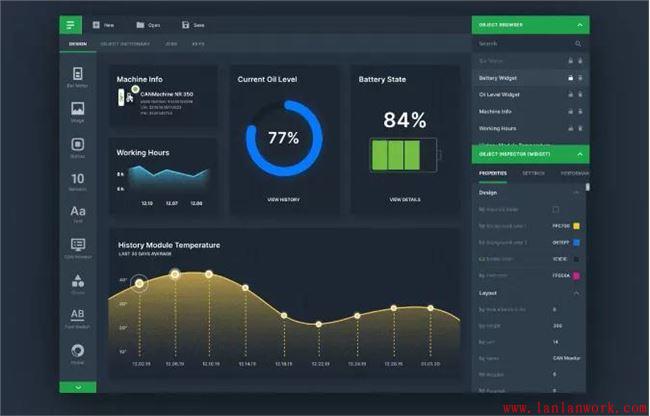The width and height of the screenshot is (650, 416).
Task: Collapse the Object Browser panel header
Action: point(579,25)
